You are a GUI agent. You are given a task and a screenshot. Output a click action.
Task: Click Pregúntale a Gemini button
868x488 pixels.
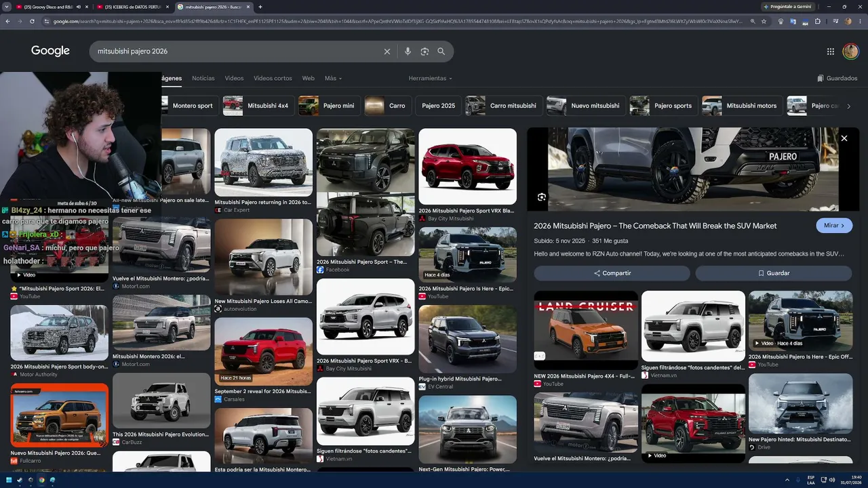pyautogui.click(x=787, y=7)
